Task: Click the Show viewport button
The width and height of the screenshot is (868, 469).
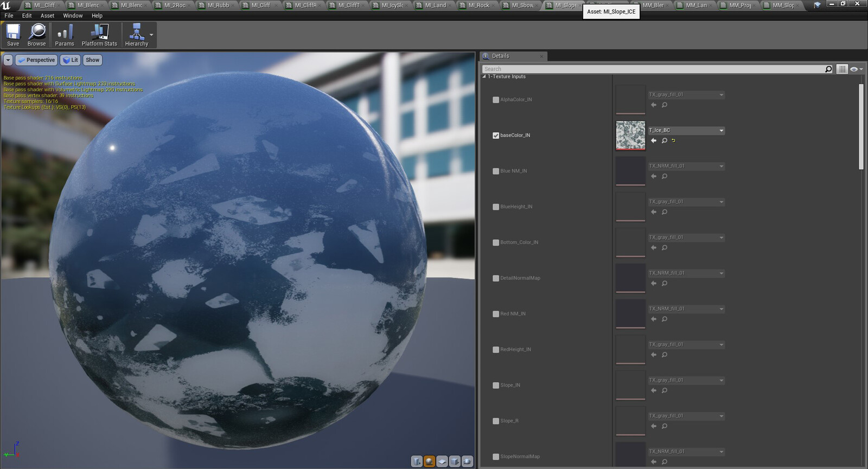Action: 93,60
